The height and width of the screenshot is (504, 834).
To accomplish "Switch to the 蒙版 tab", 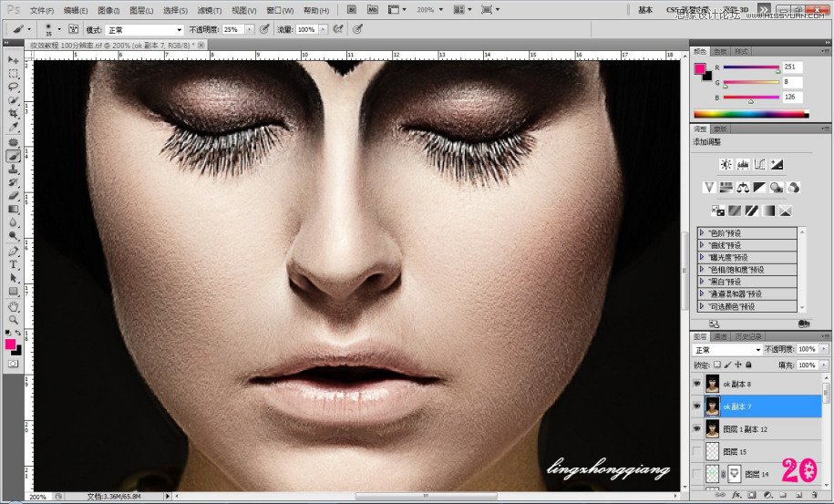I will click(720, 129).
